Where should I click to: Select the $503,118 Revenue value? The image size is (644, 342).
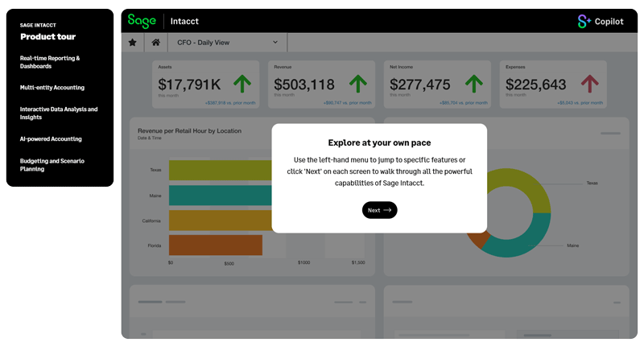(304, 84)
